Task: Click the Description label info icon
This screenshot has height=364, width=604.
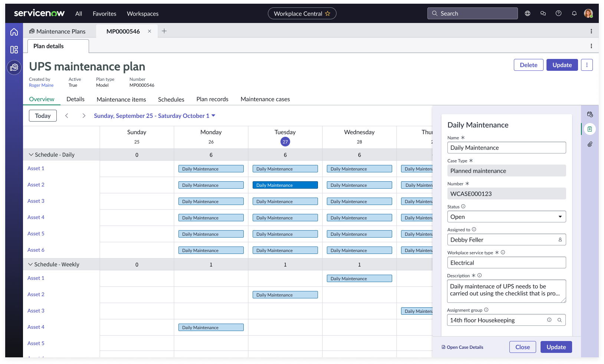Action: pyautogui.click(x=479, y=275)
